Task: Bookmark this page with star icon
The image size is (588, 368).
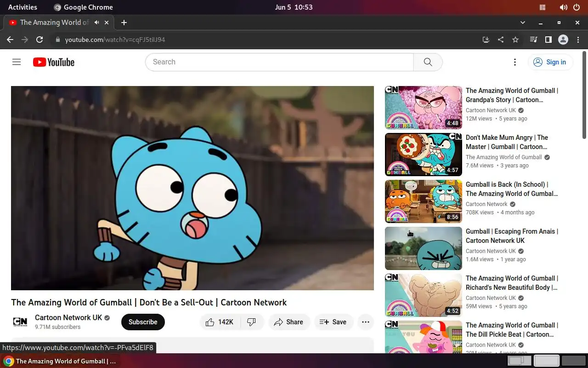Action: tap(515, 40)
